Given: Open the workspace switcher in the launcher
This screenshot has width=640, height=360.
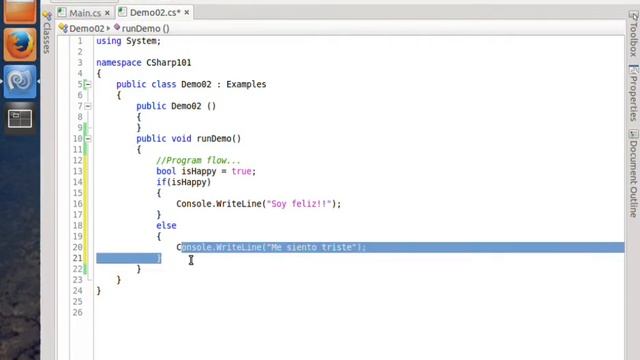Looking at the screenshot, I should (20, 119).
